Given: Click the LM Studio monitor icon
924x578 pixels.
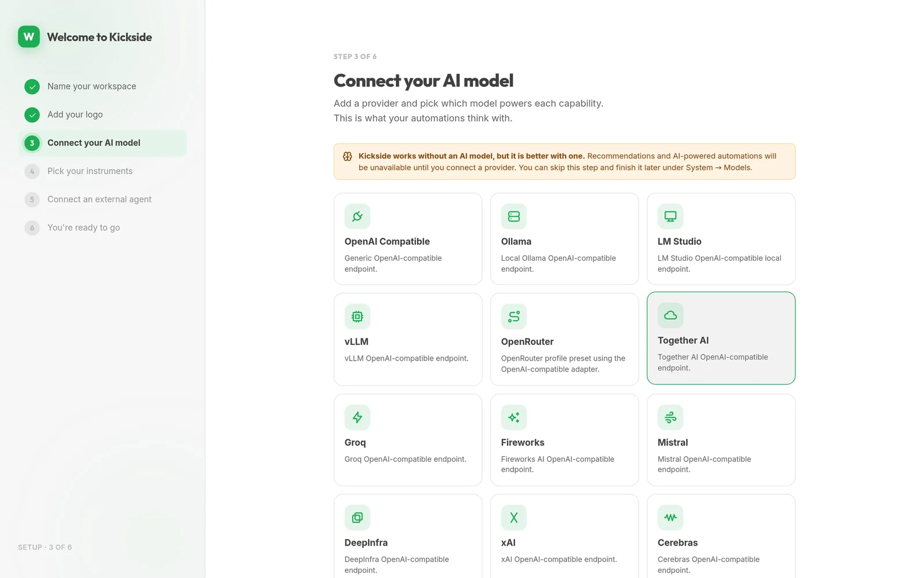Looking at the screenshot, I should (670, 217).
